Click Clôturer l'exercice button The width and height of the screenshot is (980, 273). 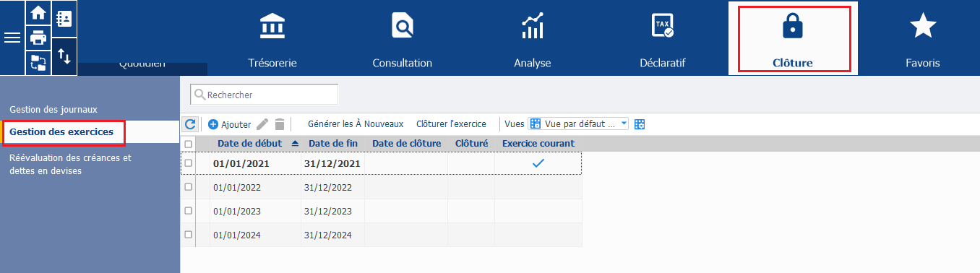pyautogui.click(x=451, y=124)
